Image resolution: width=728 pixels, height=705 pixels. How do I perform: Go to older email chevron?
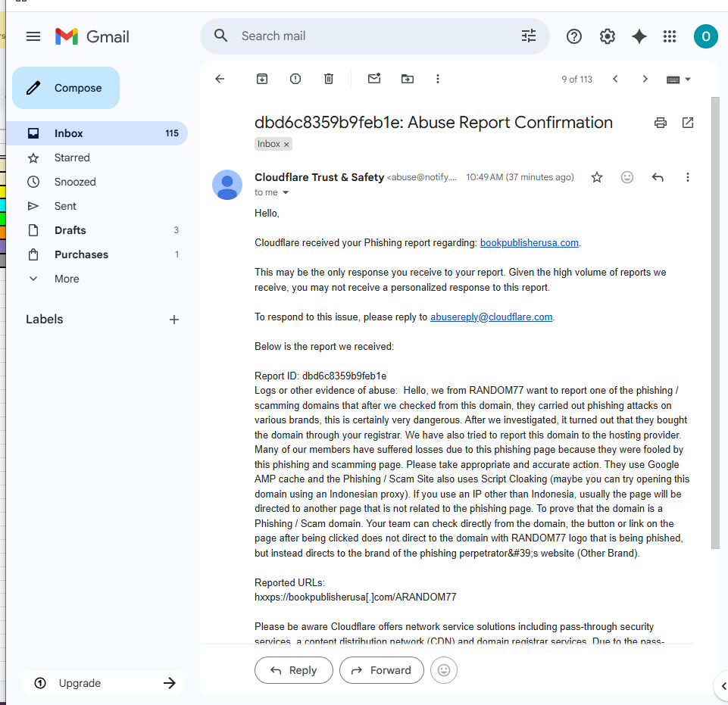[645, 79]
